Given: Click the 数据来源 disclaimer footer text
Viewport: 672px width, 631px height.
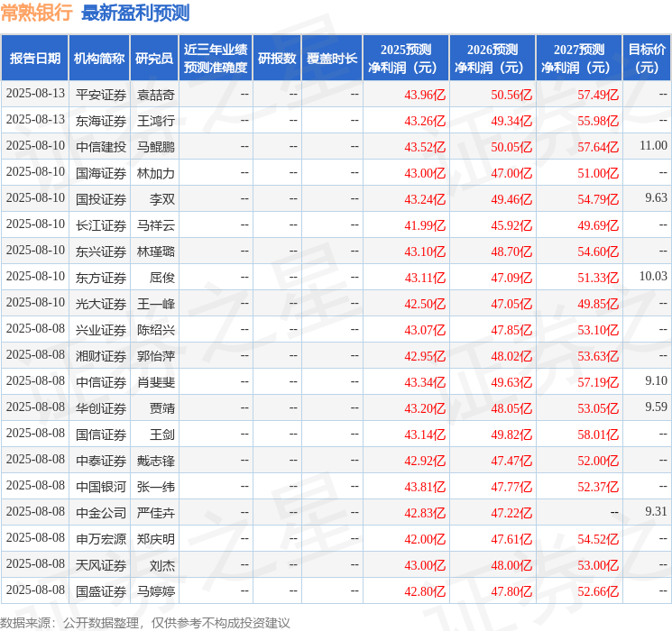Looking at the screenshot, I should [145, 622].
